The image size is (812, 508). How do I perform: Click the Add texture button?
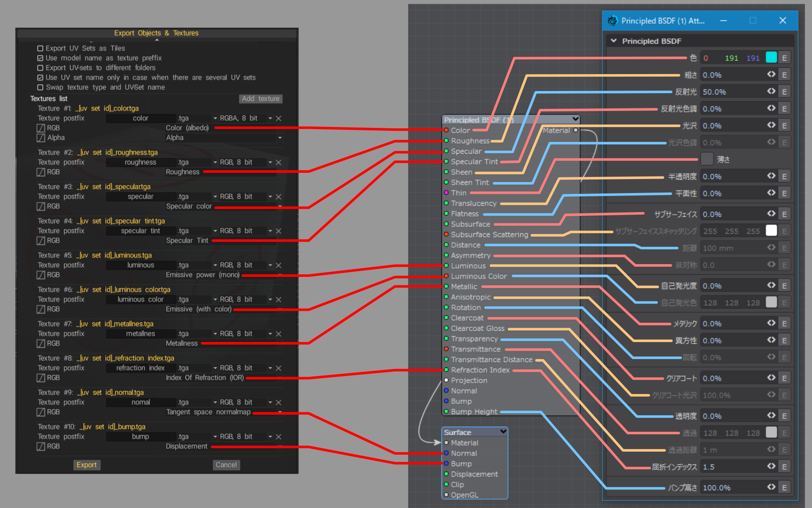261,99
